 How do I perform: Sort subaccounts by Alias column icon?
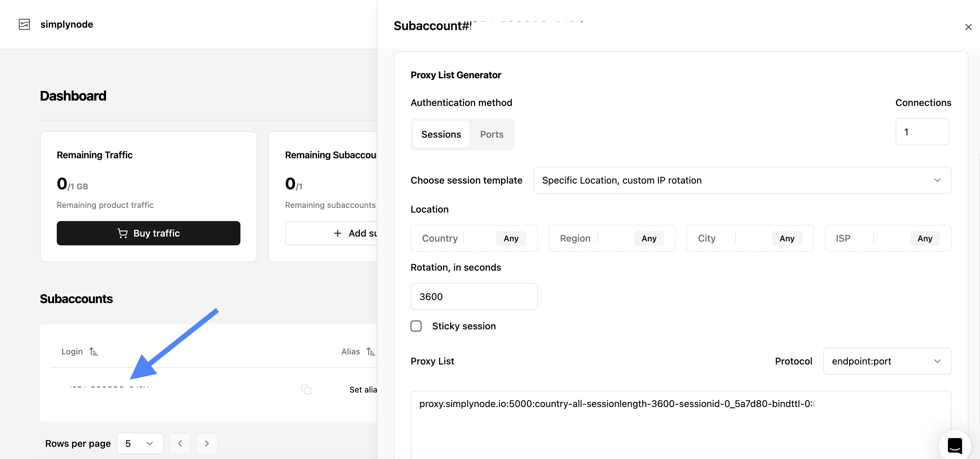point(371,351)
